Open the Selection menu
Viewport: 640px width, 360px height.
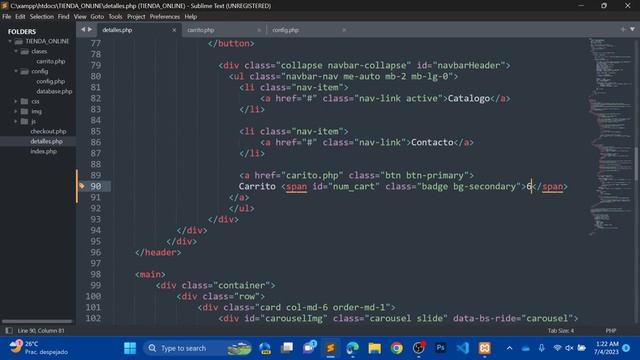pos(42,17)
